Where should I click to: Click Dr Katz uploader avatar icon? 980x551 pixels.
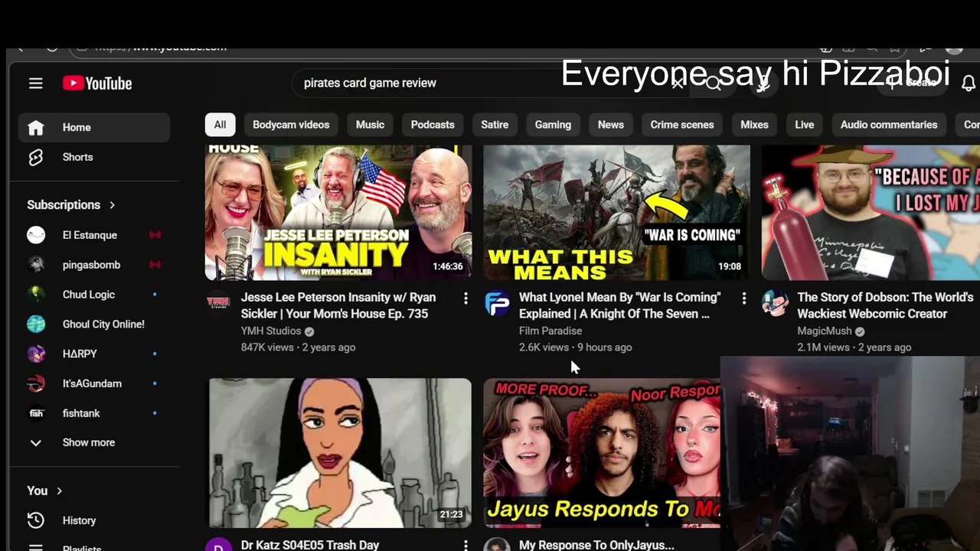[x=218, y=544]
